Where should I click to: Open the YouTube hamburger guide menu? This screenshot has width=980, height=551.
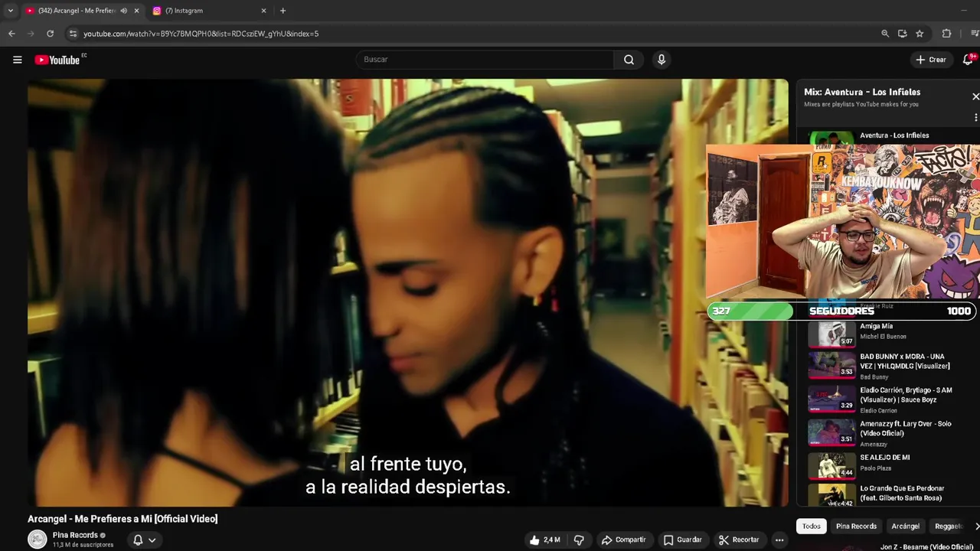coord(17,60)
